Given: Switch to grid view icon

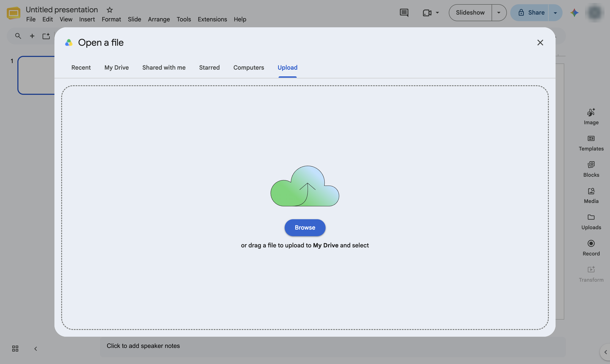Looking at the screenshot, I should [x=15, y=349].
